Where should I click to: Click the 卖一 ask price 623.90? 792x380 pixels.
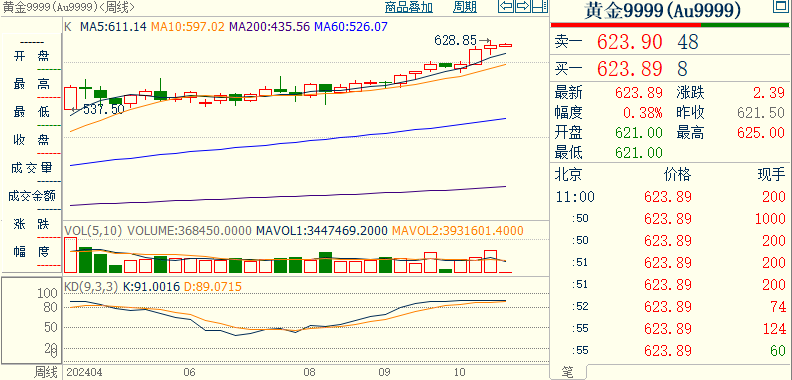pos(629,42)
